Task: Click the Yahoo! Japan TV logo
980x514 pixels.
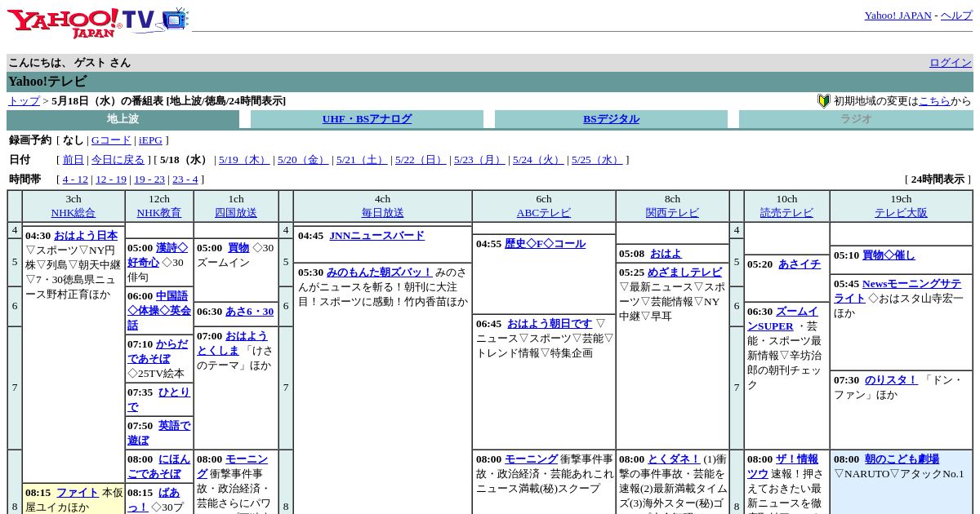Action: [99, 22]
